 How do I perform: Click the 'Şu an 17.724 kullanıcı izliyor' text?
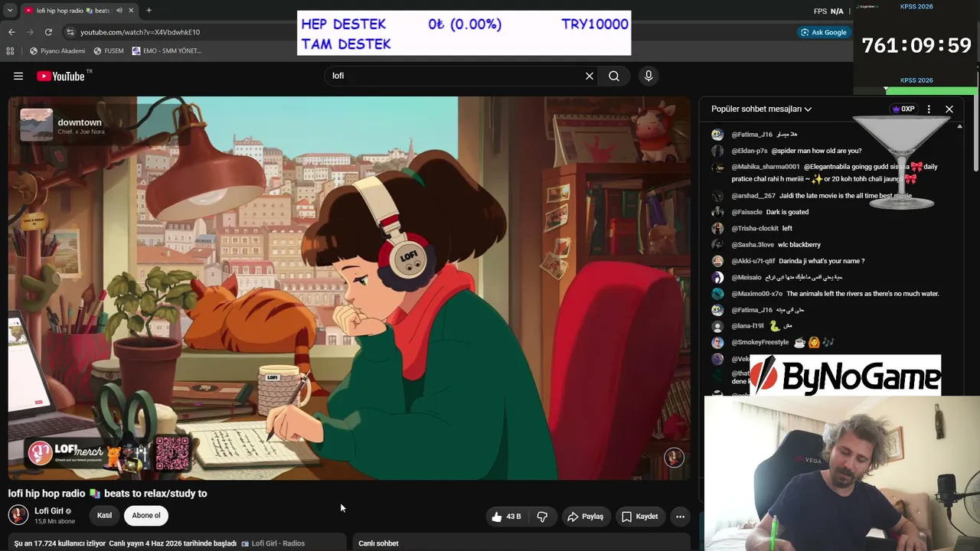pos(60,543)
